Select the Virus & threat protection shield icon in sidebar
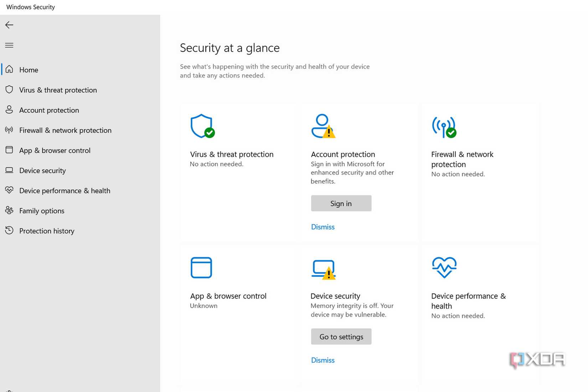Image resolution: width=588 pixels, height=392 pixels. click(10, 90)
